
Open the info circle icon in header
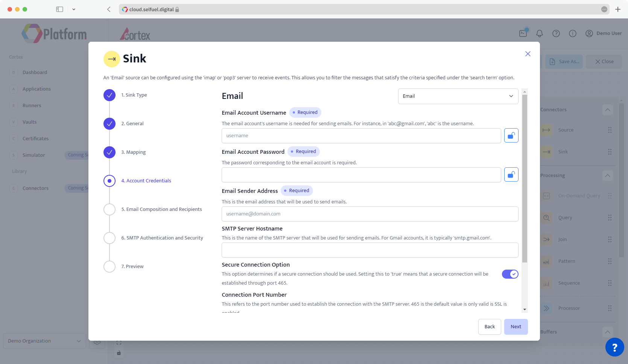click(x=573, y=33)
